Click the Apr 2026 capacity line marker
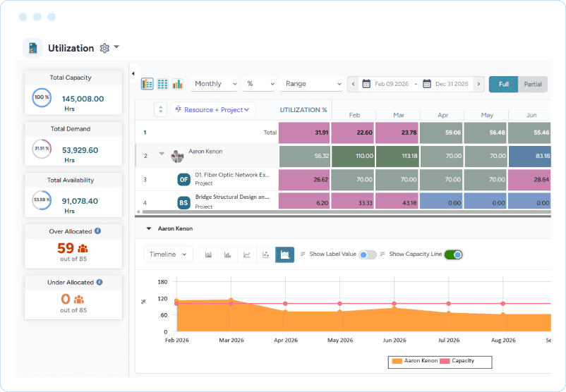 pyautogui.click(x=286, y=304)
